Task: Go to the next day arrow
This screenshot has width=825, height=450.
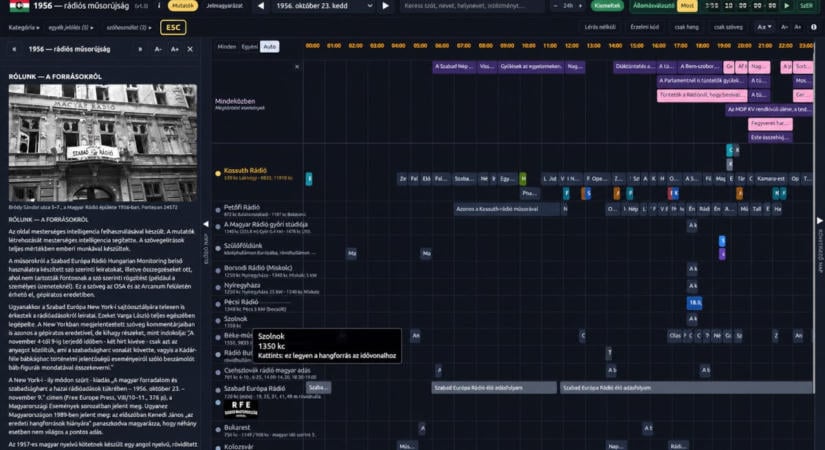Action: pyautogui.click(x=386, y=6)
